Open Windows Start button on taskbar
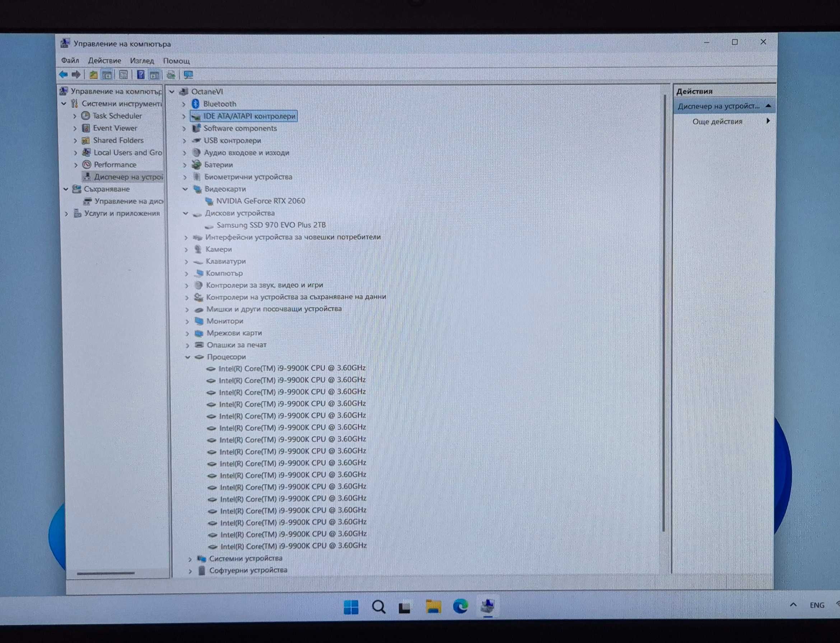840x643 pixels. 351,607
